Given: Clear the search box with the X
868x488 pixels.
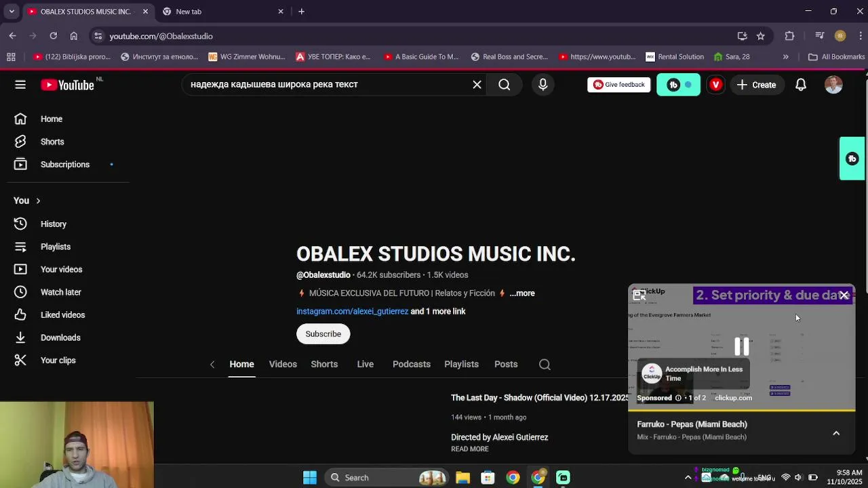Looking at the screenshot, I should tap(477, 85).
